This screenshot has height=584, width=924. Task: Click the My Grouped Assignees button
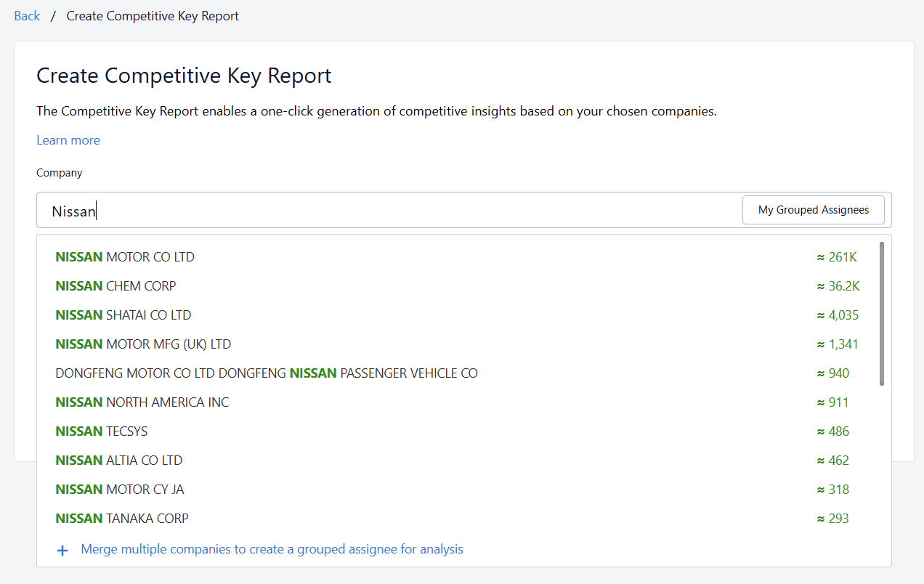tap(813, 210)
